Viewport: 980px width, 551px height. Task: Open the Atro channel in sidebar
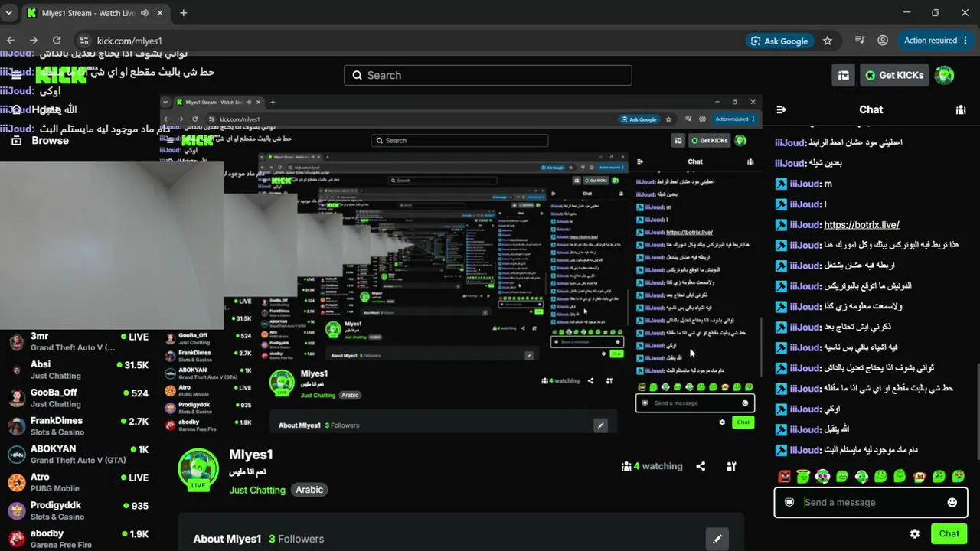click(x=80, y=483)
